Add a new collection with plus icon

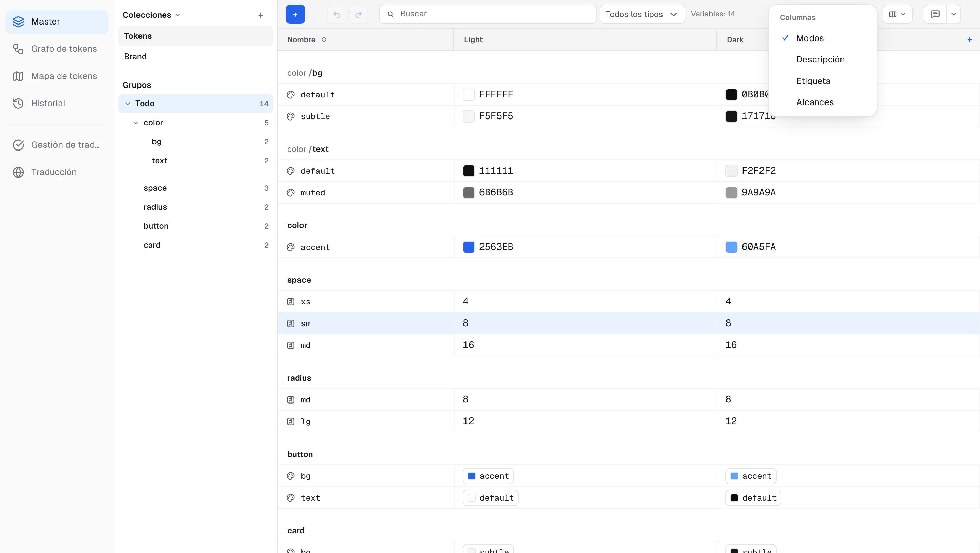(x=261, y=16)
